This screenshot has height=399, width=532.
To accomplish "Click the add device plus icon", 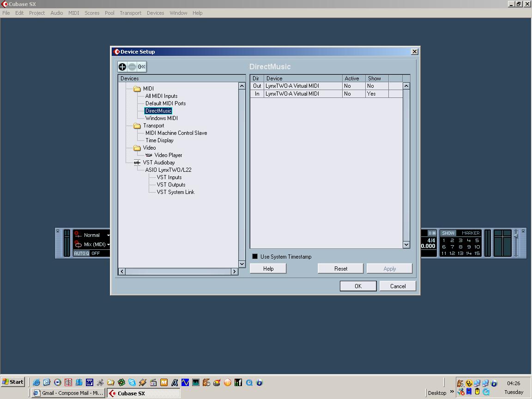I will coord(122,67).
